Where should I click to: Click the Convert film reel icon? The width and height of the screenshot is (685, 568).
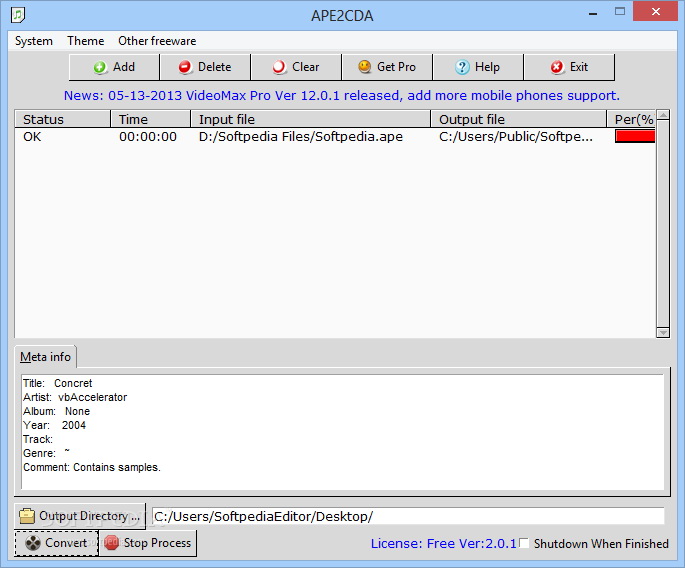[33, 543]
